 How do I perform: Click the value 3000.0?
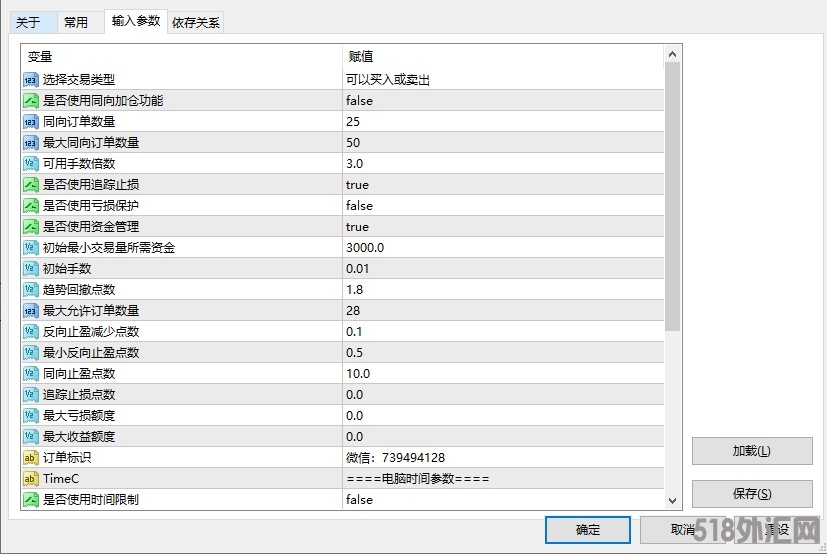365,247
